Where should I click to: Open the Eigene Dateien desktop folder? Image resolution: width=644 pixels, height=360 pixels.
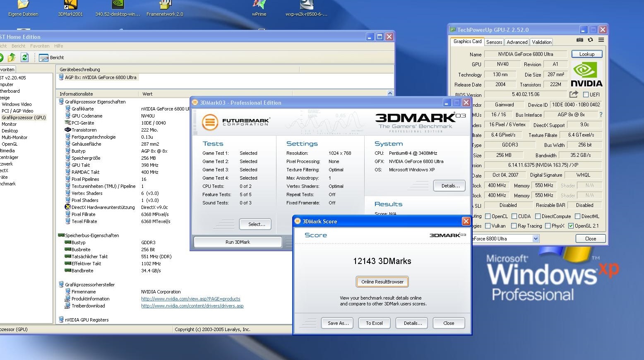(x=23, y=8)
